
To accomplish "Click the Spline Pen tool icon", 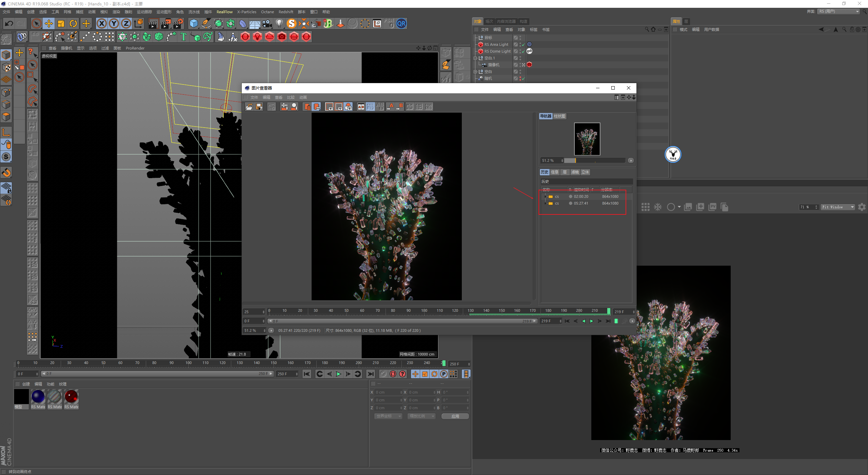I will (x=206, y=23).
